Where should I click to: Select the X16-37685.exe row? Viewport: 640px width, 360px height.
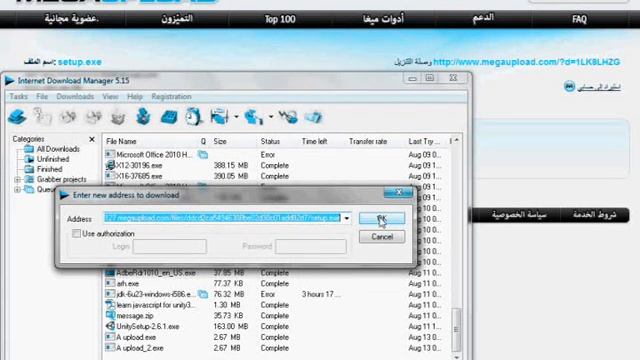tap(278, 176)
